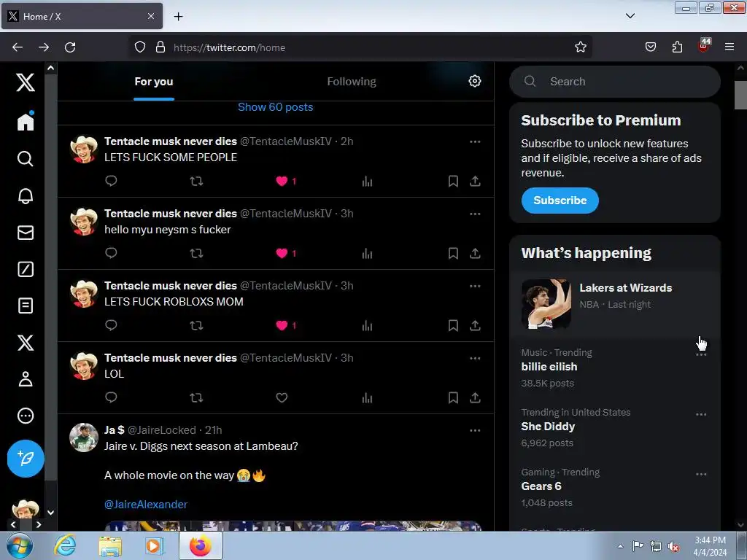Repost the "hello myu neysm s" post
This screenshot has height=560, width=747.
[196, 253]
